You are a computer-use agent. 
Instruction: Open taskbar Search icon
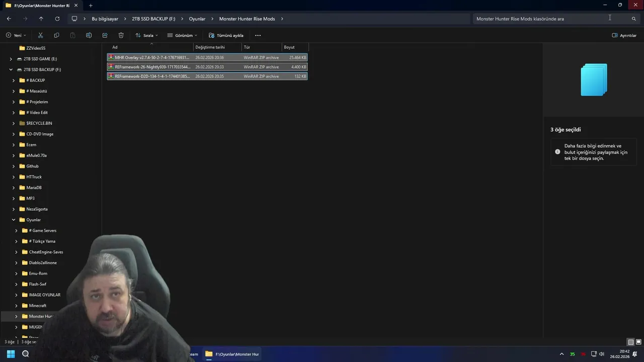coord(26,354)
